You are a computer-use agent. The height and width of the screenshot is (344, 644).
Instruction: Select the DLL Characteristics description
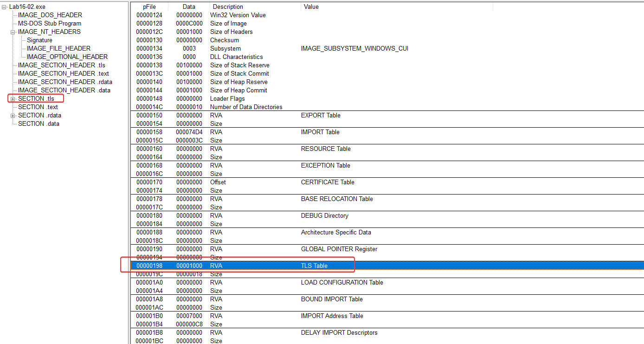[237, 57]
